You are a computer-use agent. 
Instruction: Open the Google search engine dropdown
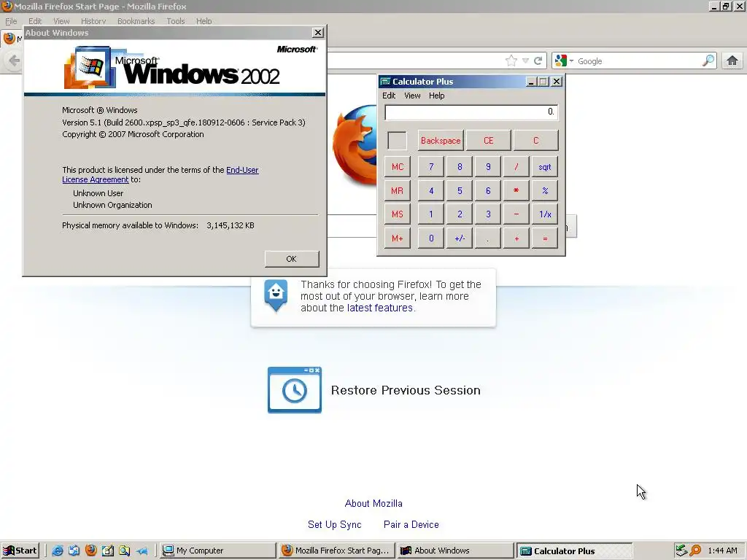564,61
